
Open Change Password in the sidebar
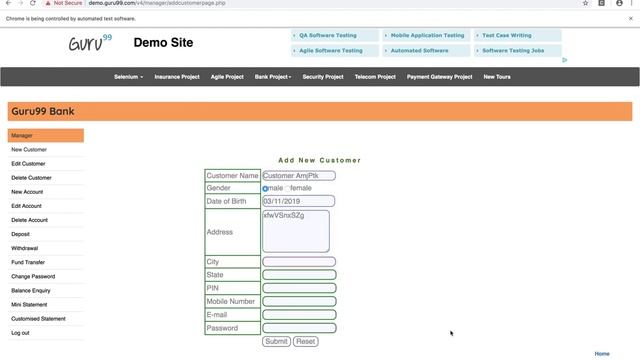tap(33, 276)
